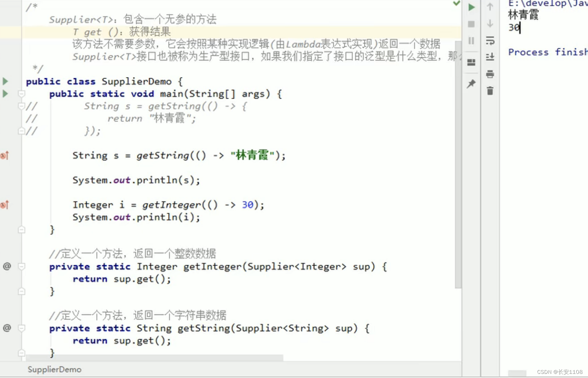
Task: Click the Pause output icon
Action: point(471,41)
